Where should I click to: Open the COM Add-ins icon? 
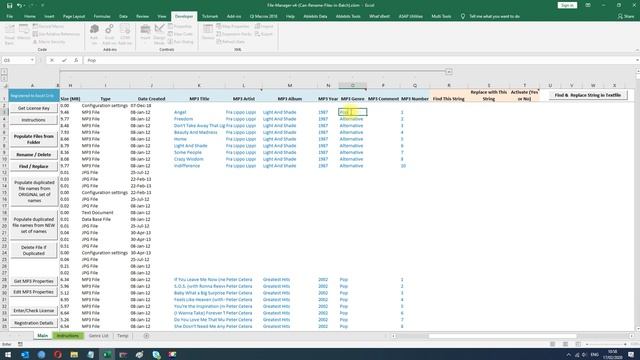[125, 34]
